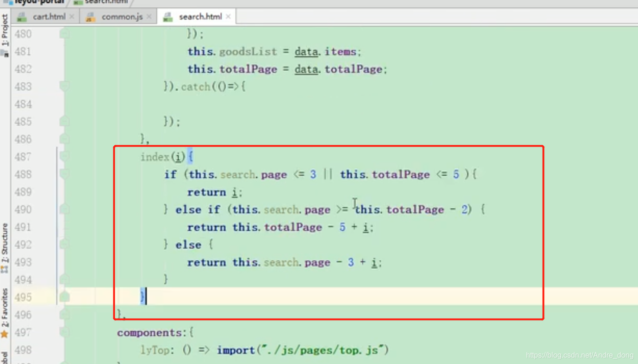Click the components key on line 497
This screenshot has width=638, height=364.
click(149, 333)
